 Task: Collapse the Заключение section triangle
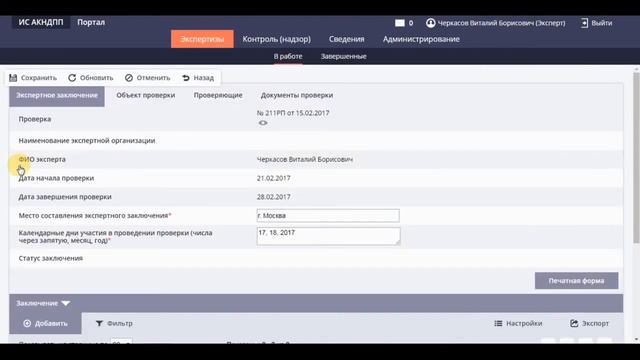tap(66, 303)
